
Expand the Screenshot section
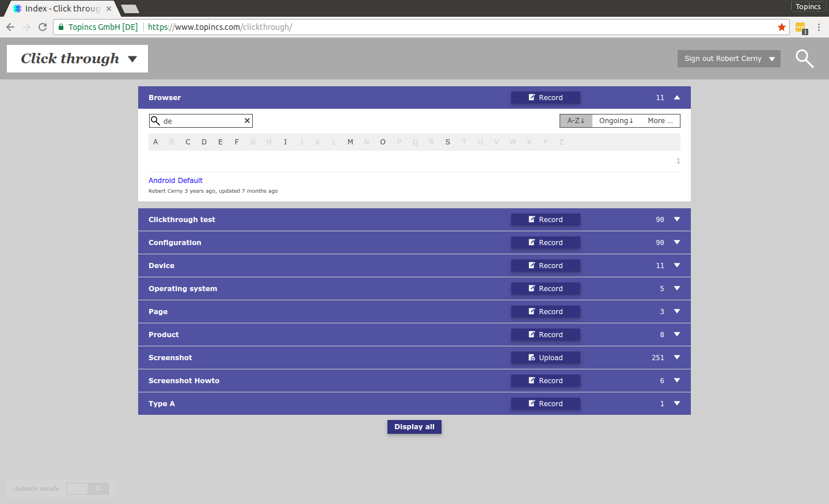tap(677, 358)
